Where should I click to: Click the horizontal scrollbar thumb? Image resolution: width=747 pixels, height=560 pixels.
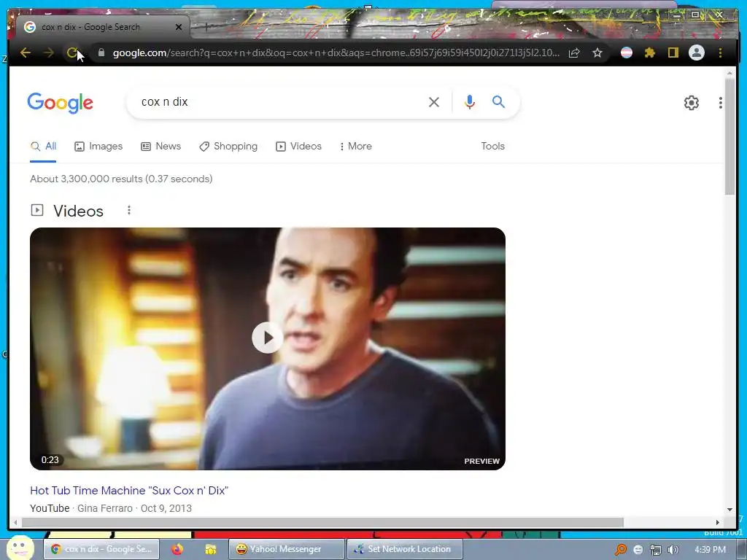322,522
